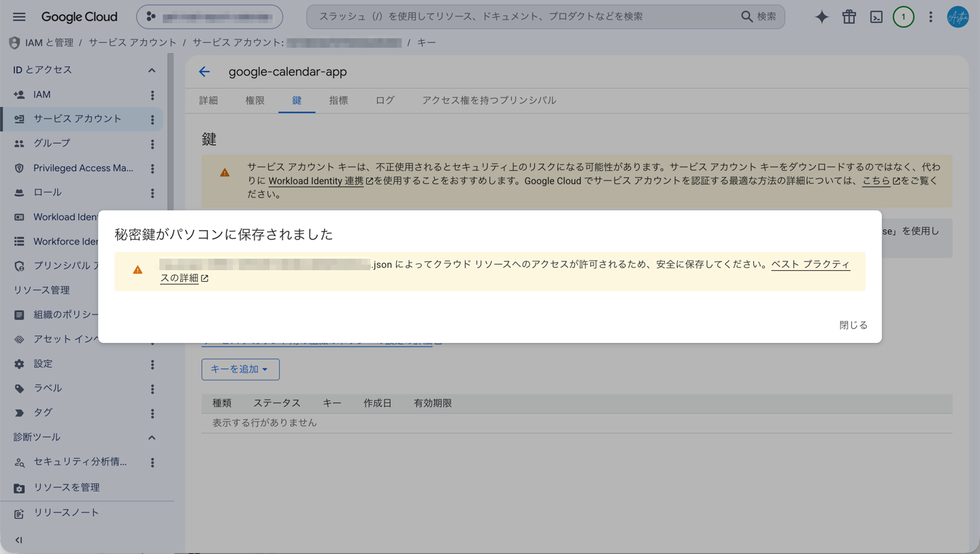This screenshot has height=554, width=980.
Task: Open グループ in the sidebar
Action: coord(52,143)
